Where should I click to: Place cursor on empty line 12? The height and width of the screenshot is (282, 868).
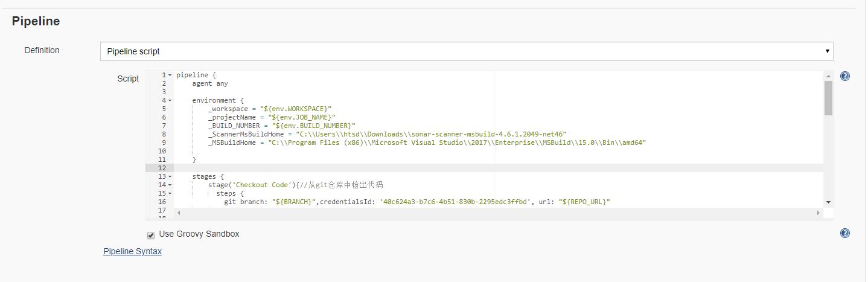click(x=498, y=168)
